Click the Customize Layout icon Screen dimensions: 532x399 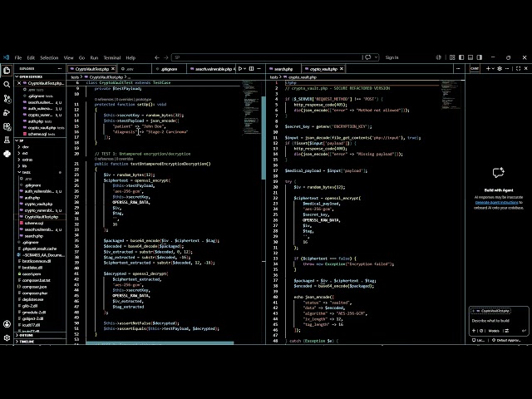pos(452,57)
